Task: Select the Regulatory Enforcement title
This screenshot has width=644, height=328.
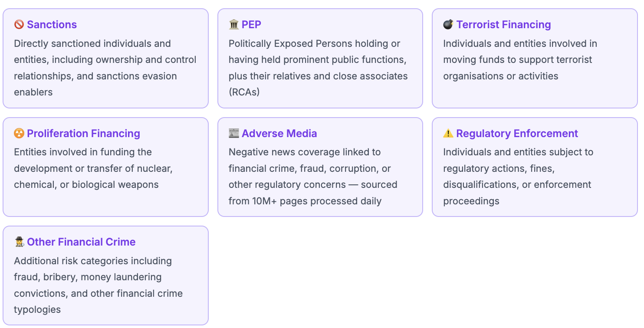Action: [x=517, y=133]
